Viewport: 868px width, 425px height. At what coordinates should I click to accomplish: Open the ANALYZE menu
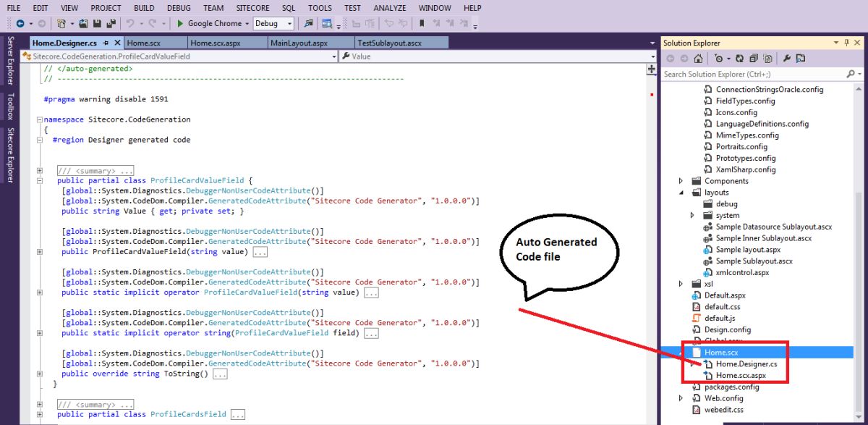coord(390,8)
